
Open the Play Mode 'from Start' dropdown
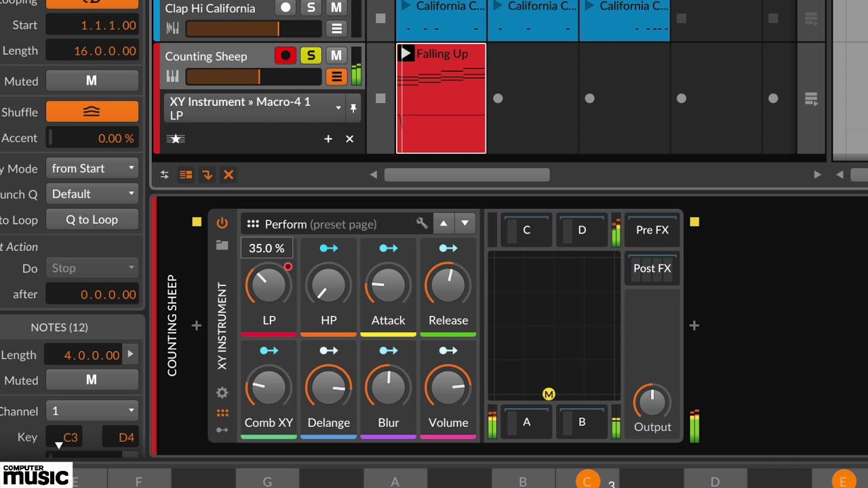tap(92, 168)
